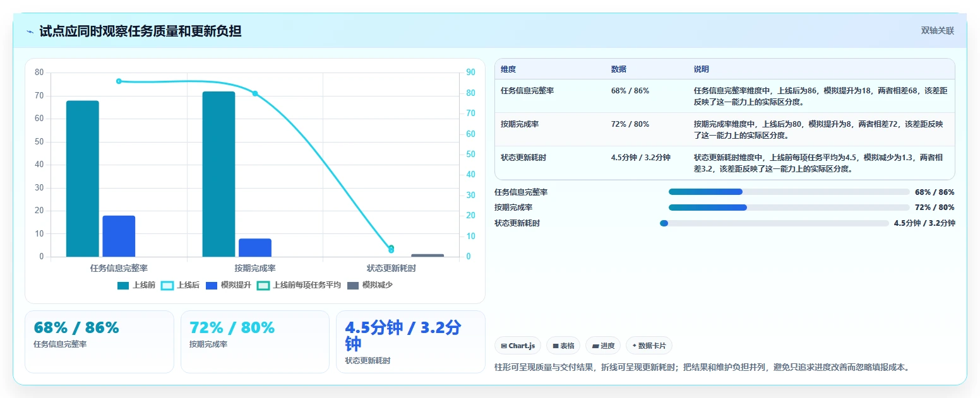
Task: Click the 模拟提升 bar for 任务信息完整率
Action: [x=119, y=236]
